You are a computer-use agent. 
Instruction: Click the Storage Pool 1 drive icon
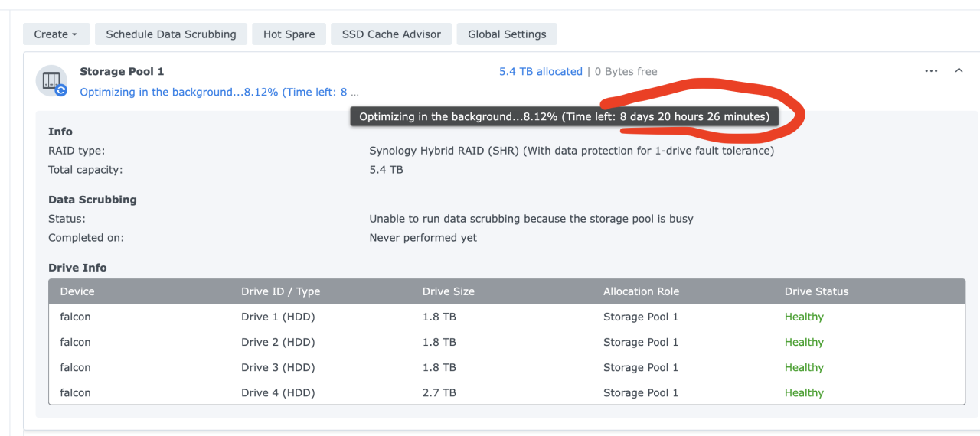[51, 80]
